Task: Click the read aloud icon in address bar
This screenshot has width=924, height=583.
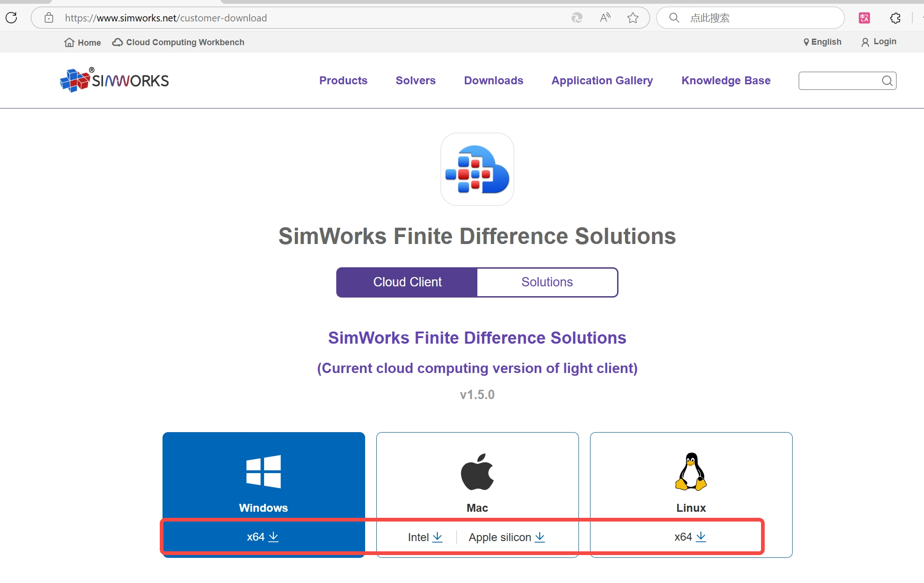Action: point(605,18)
